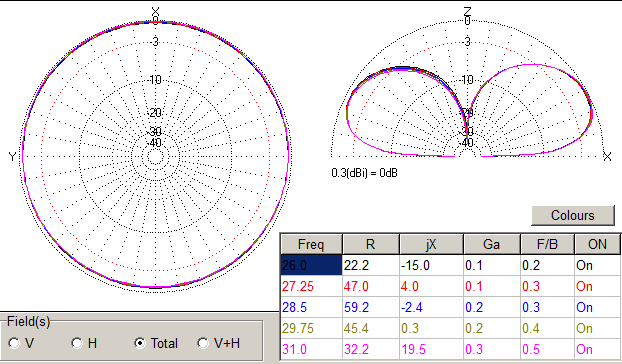Click the jX column header
The width and height of the screenshot is (622, 364).
click(x=431, y=244)
